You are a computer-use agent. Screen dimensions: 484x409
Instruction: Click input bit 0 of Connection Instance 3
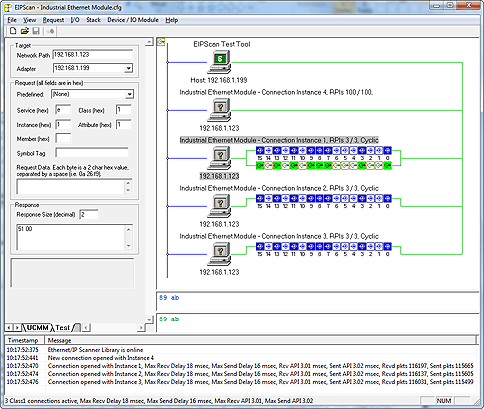387,246
